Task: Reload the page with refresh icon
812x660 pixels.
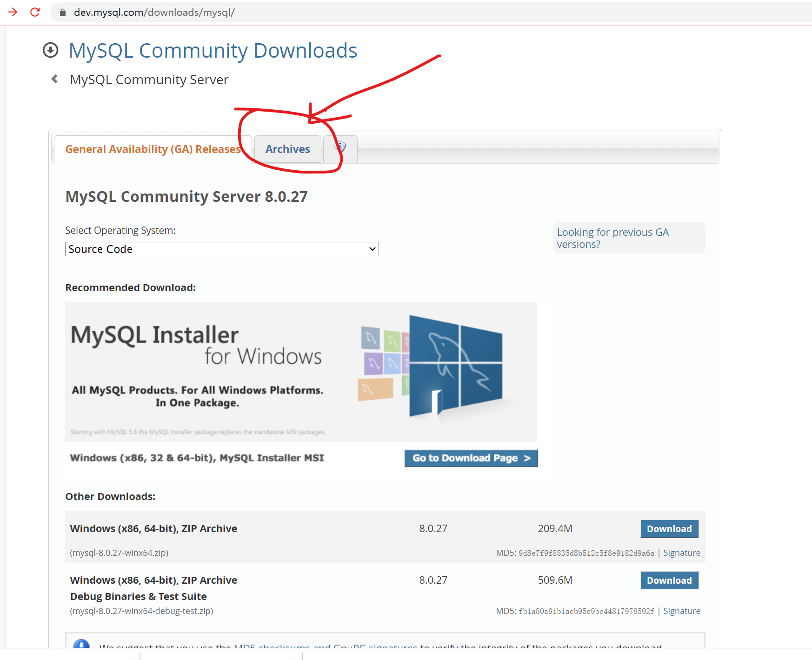Action: click(x=35, y=12)
